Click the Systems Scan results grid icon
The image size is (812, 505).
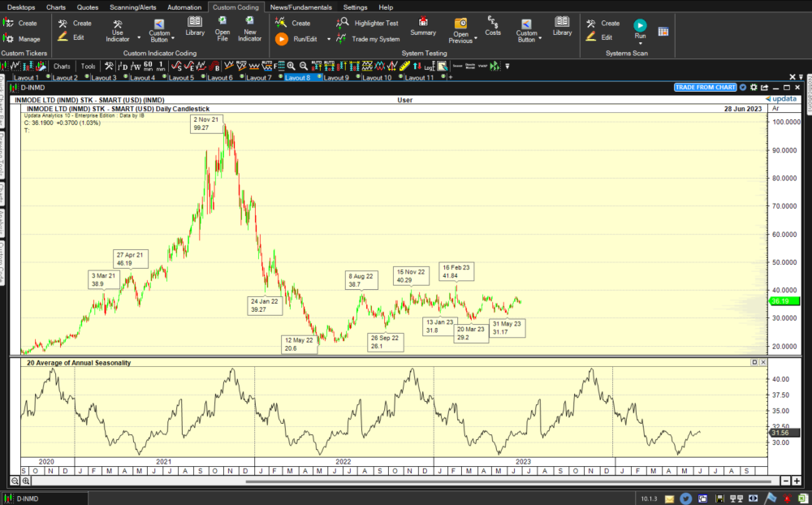pyautogui.click(x=663, y=31)
